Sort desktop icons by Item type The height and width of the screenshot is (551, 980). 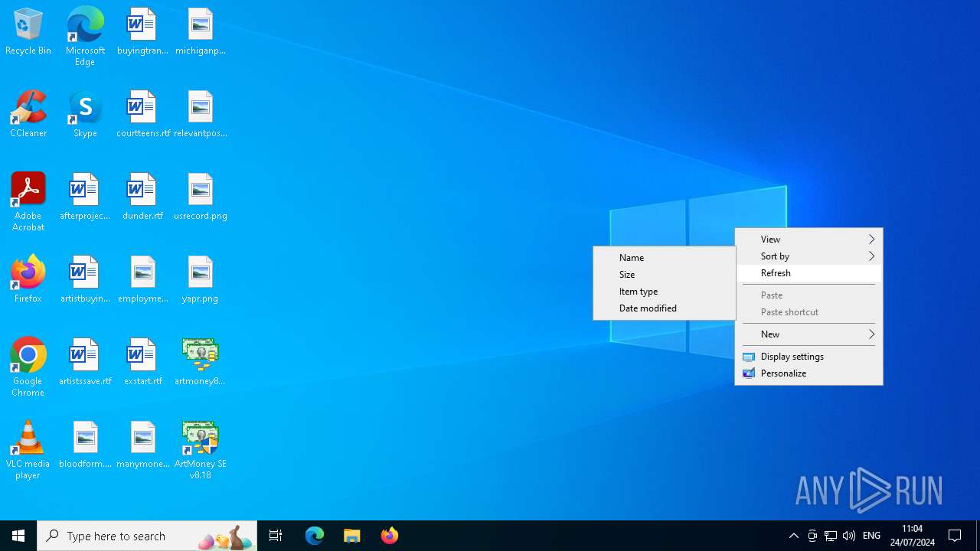click(665, 292)
